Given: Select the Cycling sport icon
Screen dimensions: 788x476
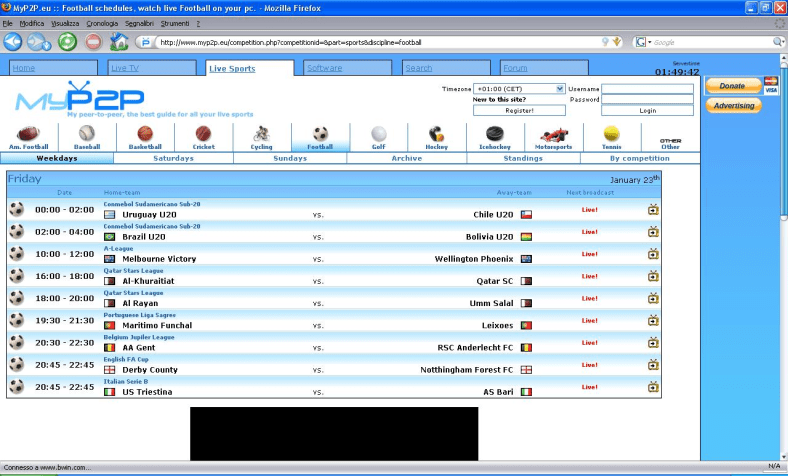Looking at the screenshot, I should click(x=261, y=137).
